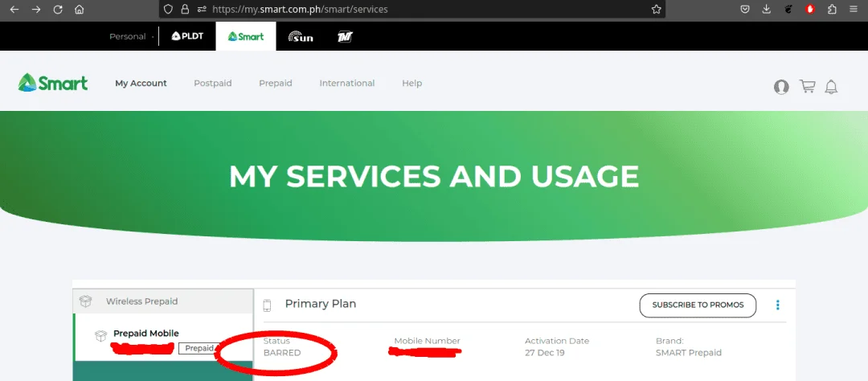The image size is (868, 381).
Task: Click the Smart logo in the header
Action: click(52, 83)
